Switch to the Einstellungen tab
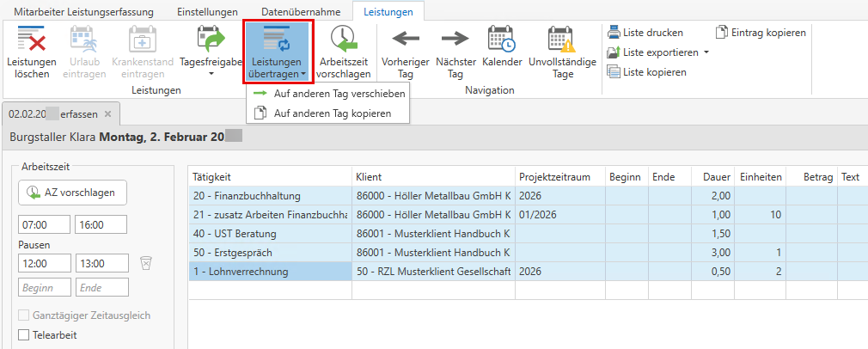Screen dimensions: 868x349 click(207, 12)
